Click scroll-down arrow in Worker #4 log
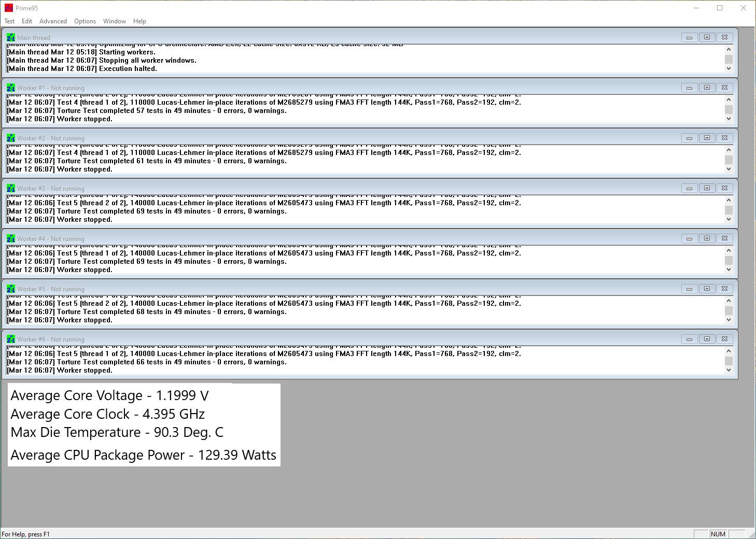Viewport: 756px width, 539px height. [729, 269]
